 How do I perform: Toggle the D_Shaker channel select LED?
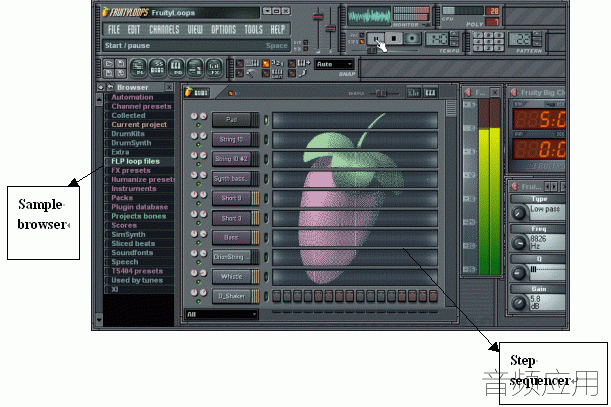click(x=266, y=296)
